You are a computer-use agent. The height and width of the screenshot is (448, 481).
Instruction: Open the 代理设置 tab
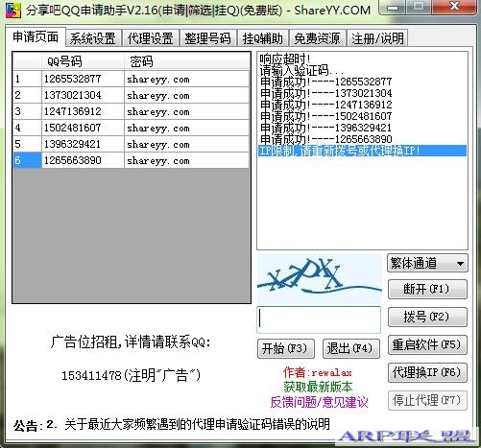(x=150, y=38)
